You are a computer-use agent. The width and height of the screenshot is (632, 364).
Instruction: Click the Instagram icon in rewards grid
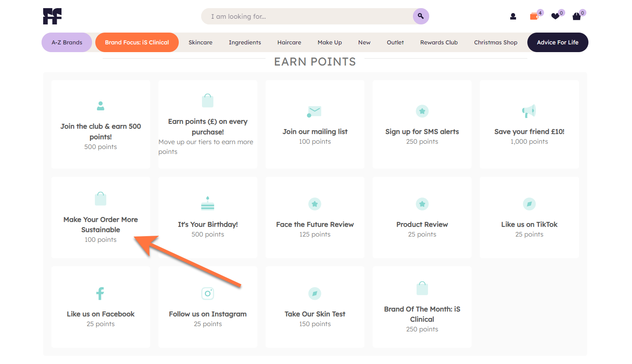(x=208, y=293)
